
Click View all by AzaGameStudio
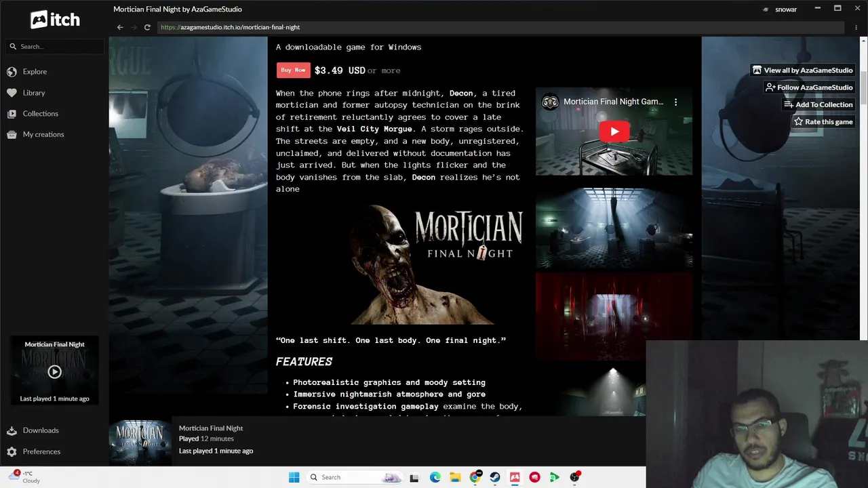(802, 70)
